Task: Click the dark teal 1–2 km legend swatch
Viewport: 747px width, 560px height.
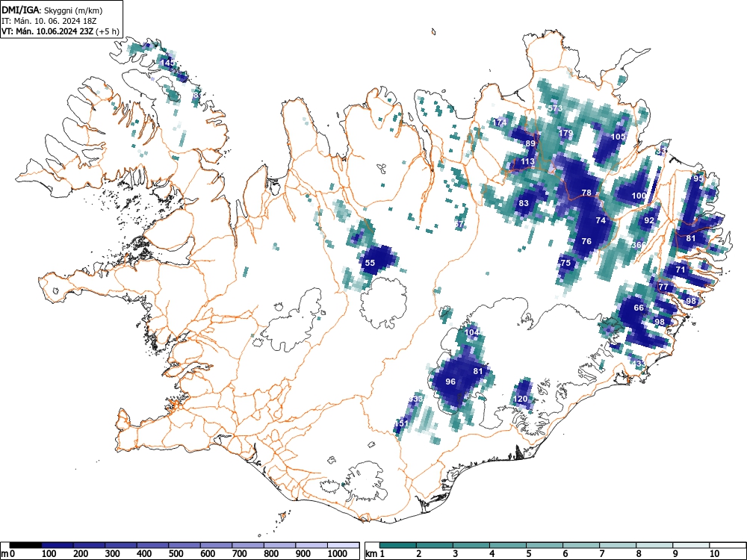Action: click(398, 545)
